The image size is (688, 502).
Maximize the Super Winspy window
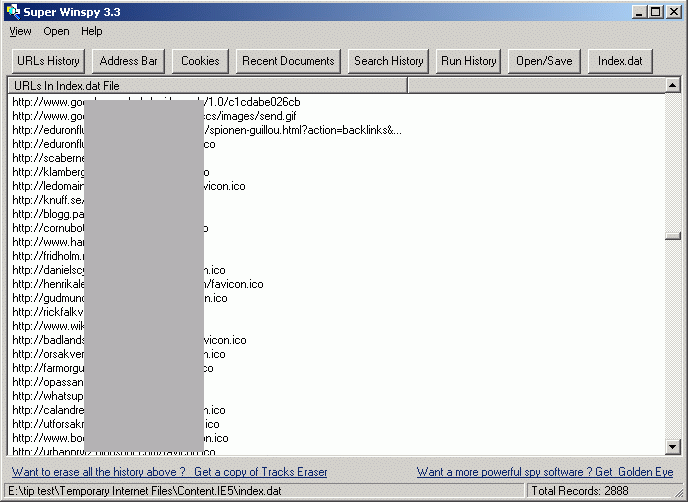(656, 12)
